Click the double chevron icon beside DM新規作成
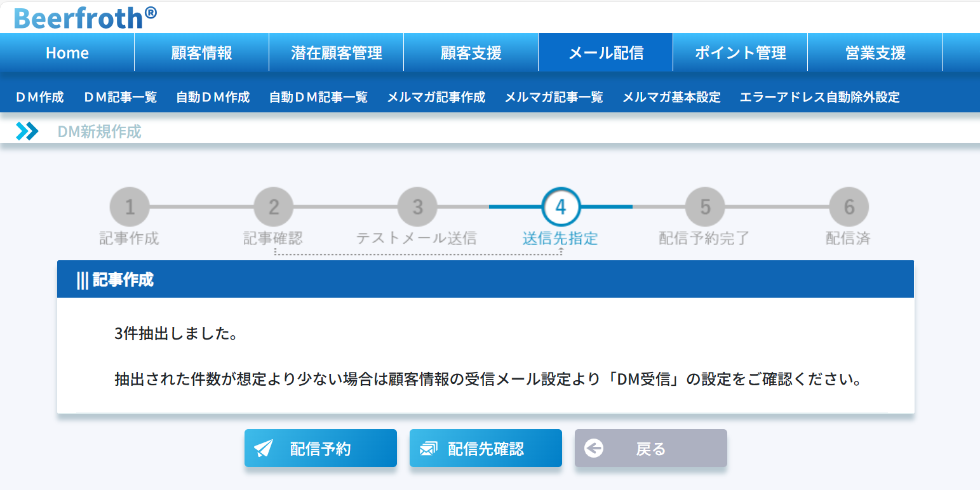Viewport: 980px width, 490px height. (27, 131)
